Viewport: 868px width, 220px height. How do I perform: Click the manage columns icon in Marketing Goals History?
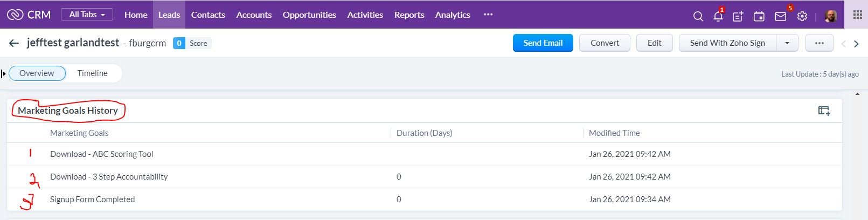[824, 111]
